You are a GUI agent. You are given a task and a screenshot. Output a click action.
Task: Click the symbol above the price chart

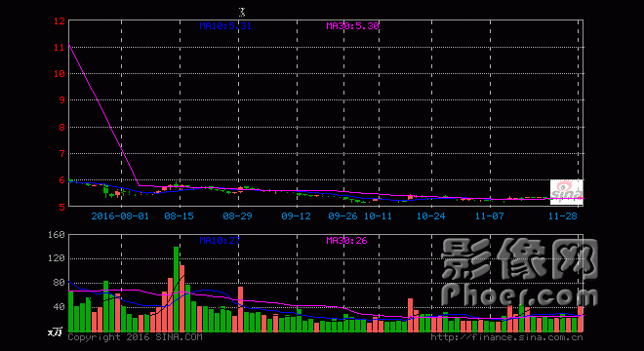pyautogui.click(x=242, y=13)
